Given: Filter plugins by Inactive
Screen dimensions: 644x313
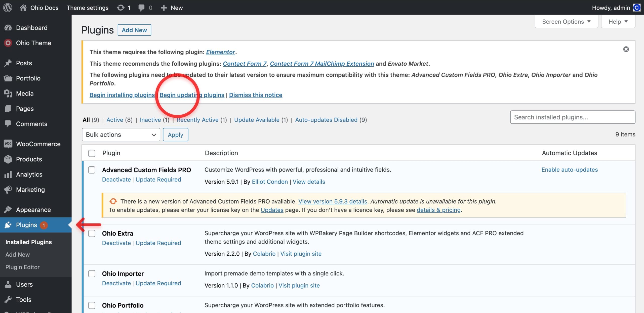Looking at the screenshot, I should [x=150, y=120].
